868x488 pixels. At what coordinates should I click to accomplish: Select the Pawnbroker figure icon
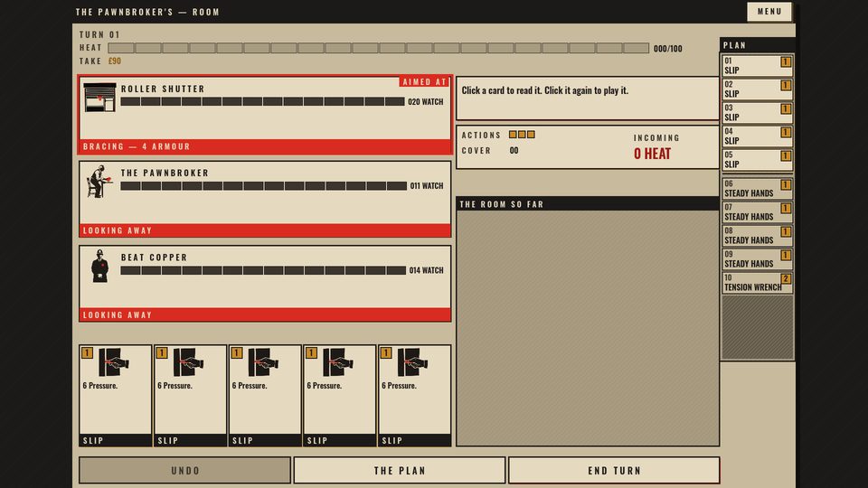pos(99,182)
